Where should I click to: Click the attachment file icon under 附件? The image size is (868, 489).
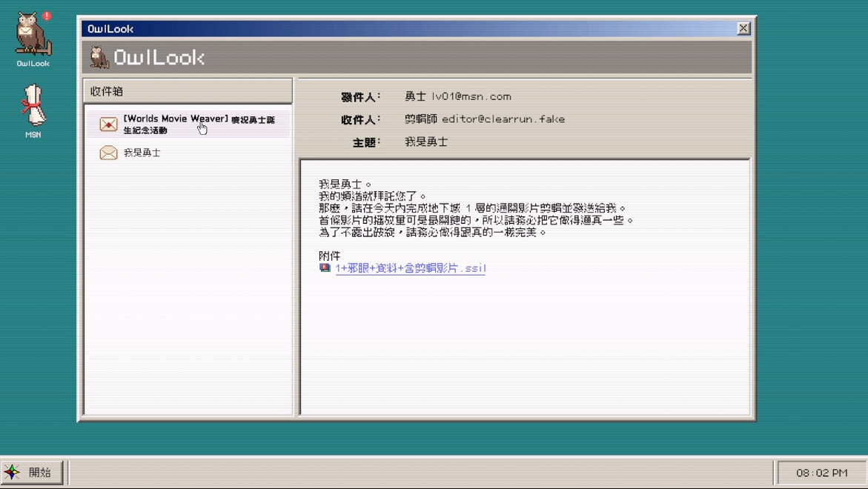(325, 268)
